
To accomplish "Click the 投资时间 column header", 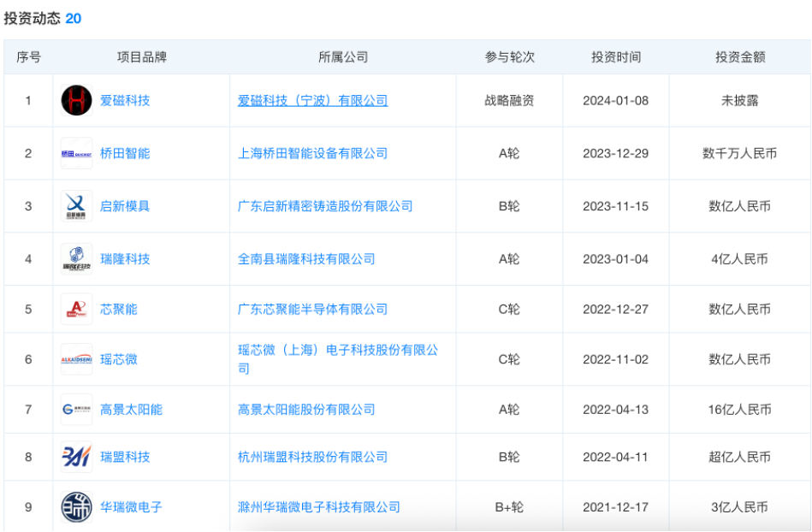I will pos(616,57).
